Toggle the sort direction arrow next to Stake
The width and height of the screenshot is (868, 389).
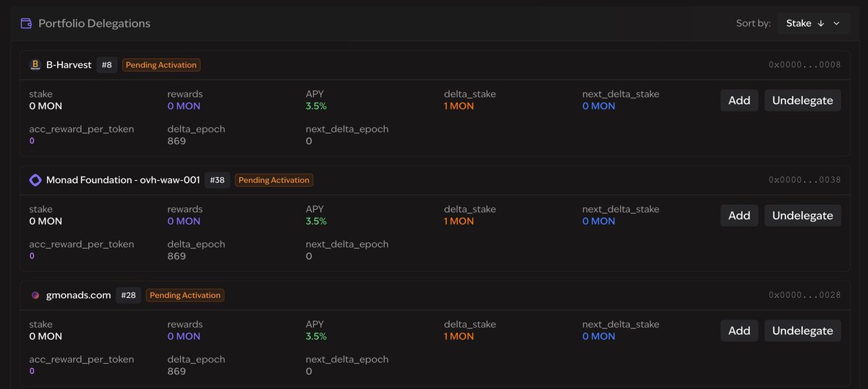[821, 23]
